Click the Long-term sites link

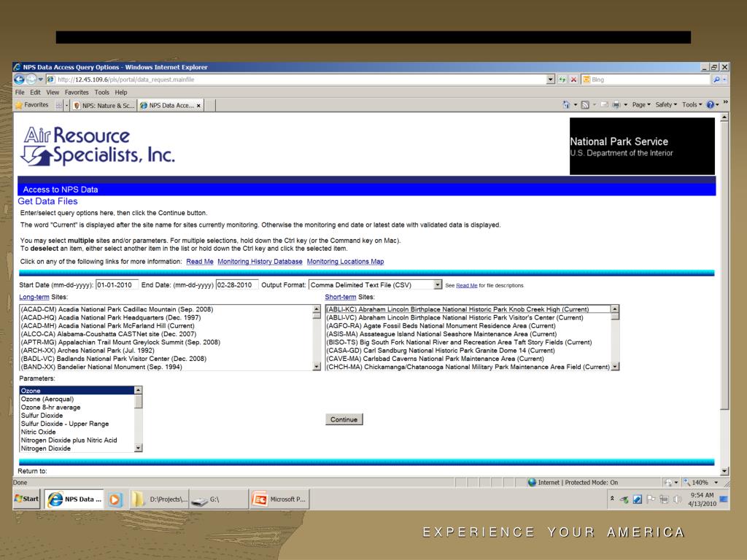click(x=34, y=297)
